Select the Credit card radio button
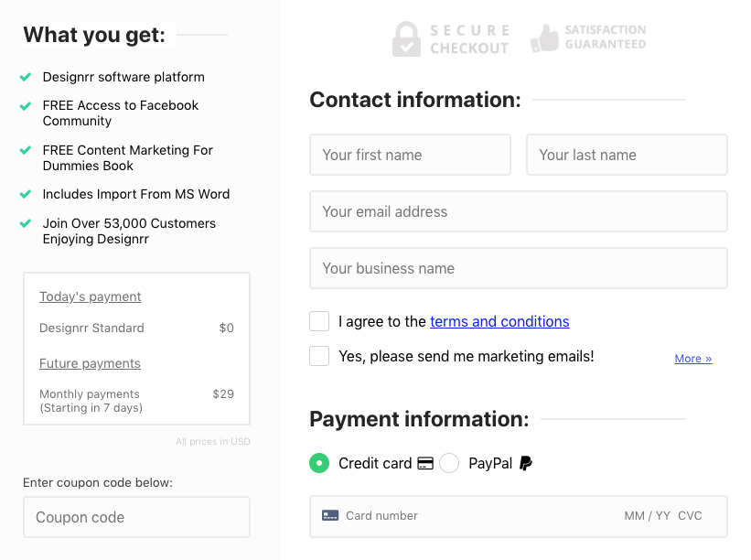The width and height of the screenshot is (751, 560). click(x=319, y=463)
